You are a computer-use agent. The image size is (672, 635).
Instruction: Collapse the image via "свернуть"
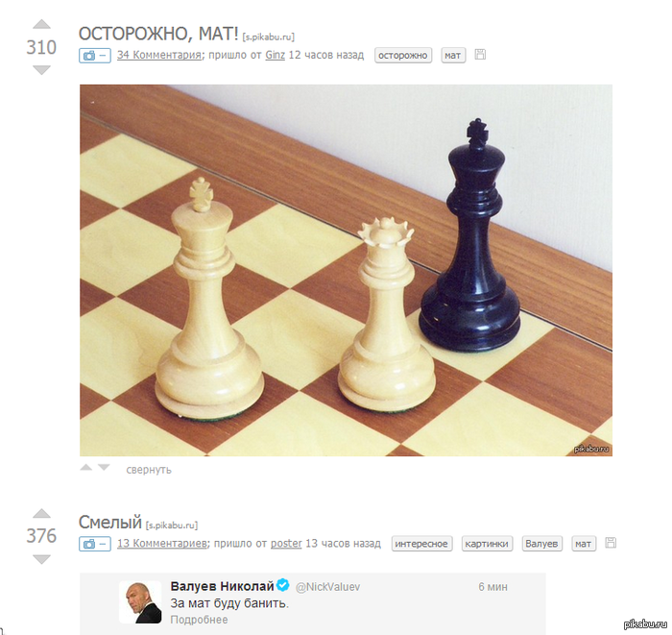pyautogui.click(x=149, y=470)
